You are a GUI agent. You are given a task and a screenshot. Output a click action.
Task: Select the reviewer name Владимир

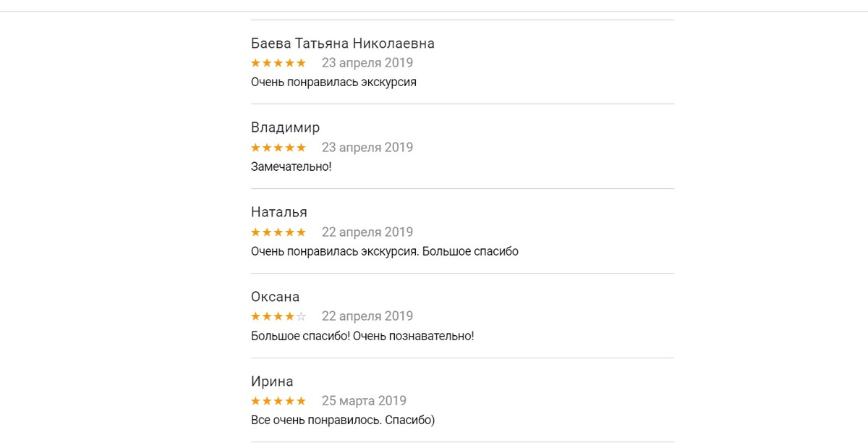pos(285,128)
